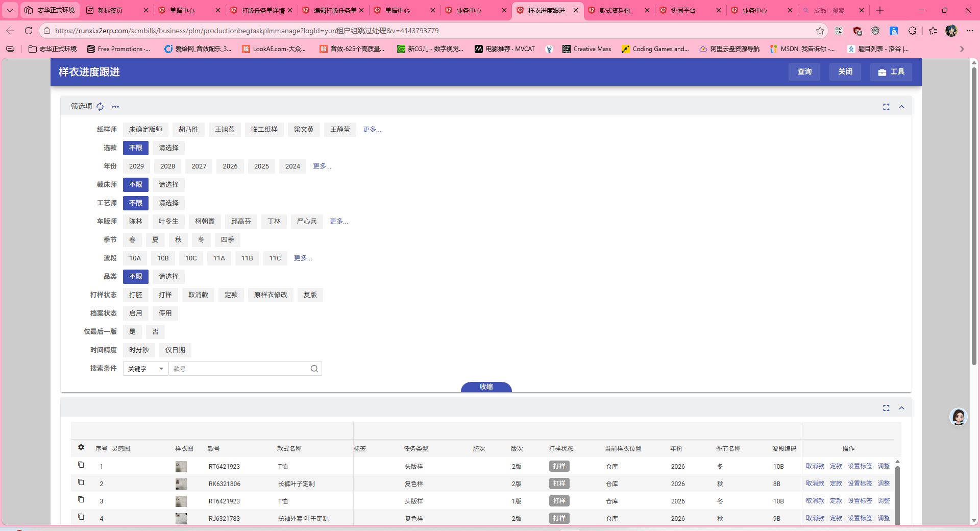Open the 志华正式环境 bookmark folder

coord(53,49)
